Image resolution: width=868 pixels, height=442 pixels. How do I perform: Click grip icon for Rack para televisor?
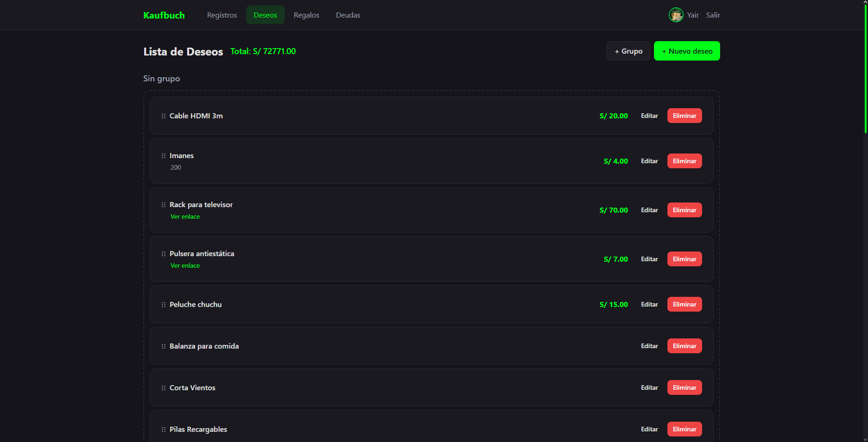(x=163, y=205)
